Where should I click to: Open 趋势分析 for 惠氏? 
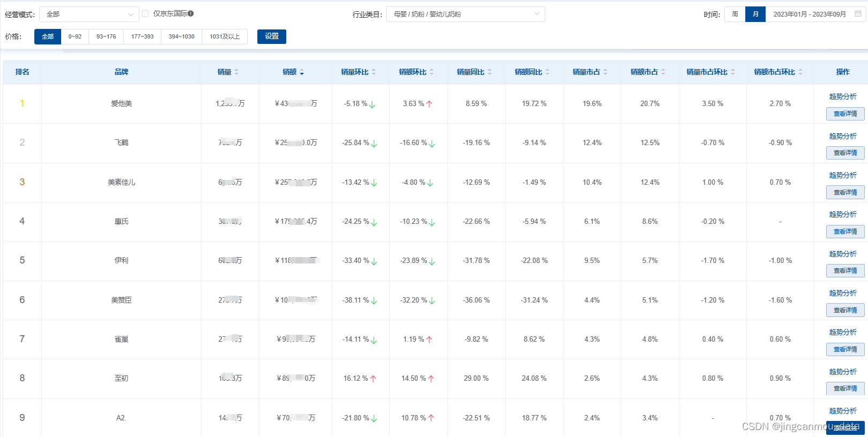[x=843, y=214]
